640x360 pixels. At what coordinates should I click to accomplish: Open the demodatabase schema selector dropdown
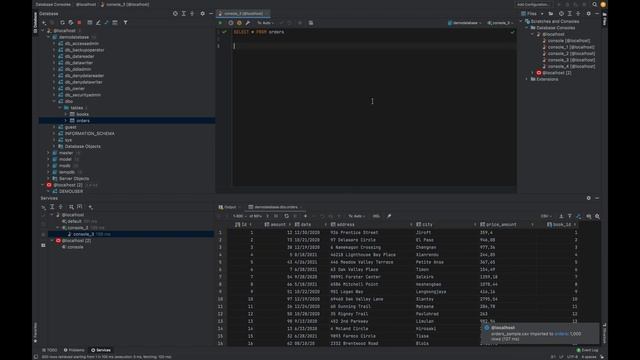pyautogui.click(x=464, y=23)
